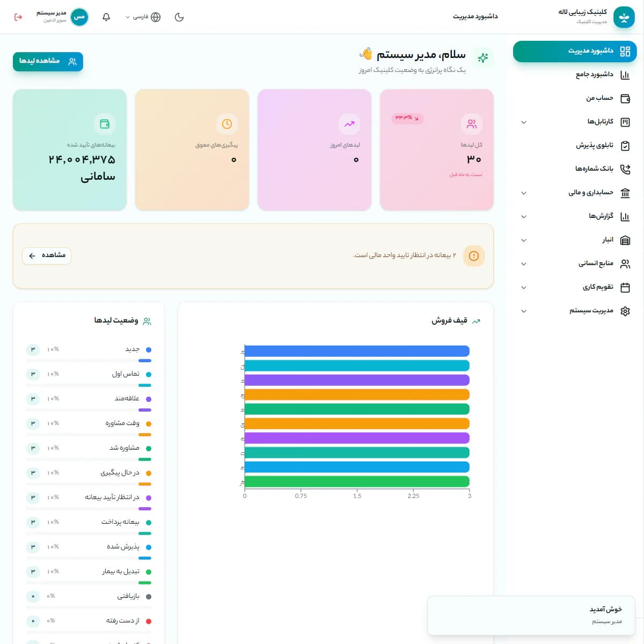
Task: Open تابلوی پذیرش in the sidebar
Action: tap(575, 145)
